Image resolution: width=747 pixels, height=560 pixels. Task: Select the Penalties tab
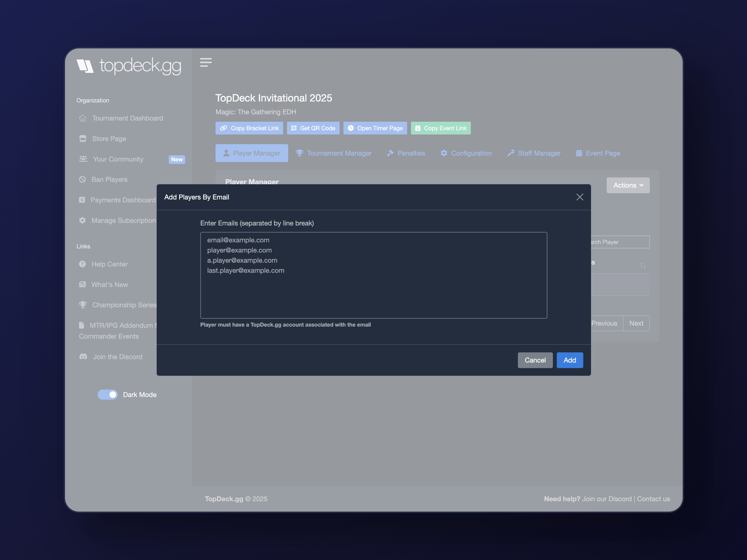(x=406, y=153)
